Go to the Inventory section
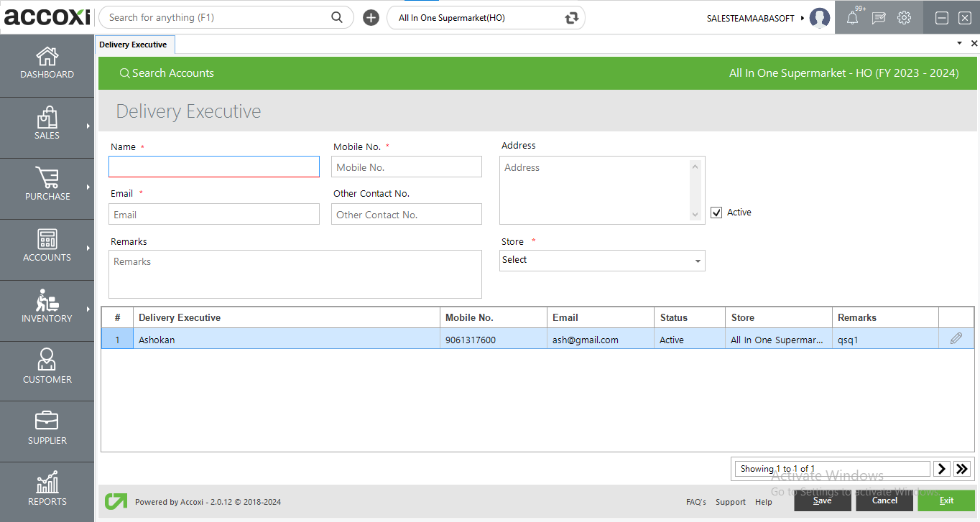The height and width of the screenshot is (522, 980). click(x=47, y=307)
